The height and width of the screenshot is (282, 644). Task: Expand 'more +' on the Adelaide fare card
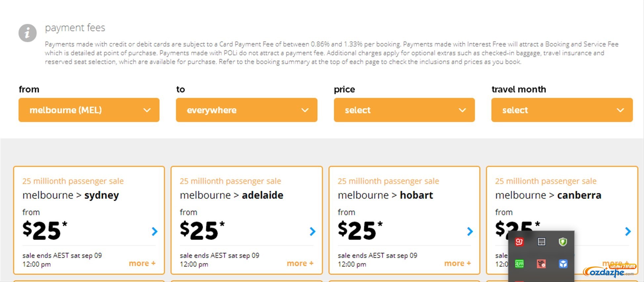click(x=300, y=264)
